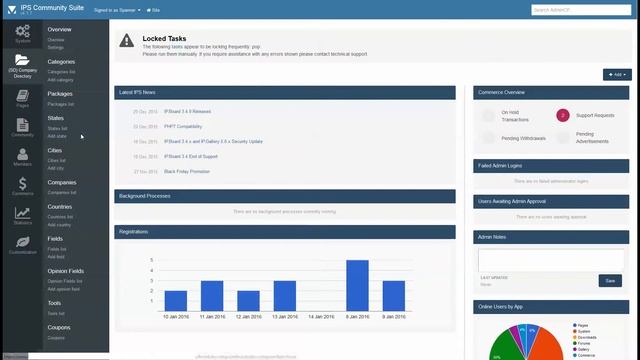Open Add field
The image size is (640, 360).
point(56,257)
